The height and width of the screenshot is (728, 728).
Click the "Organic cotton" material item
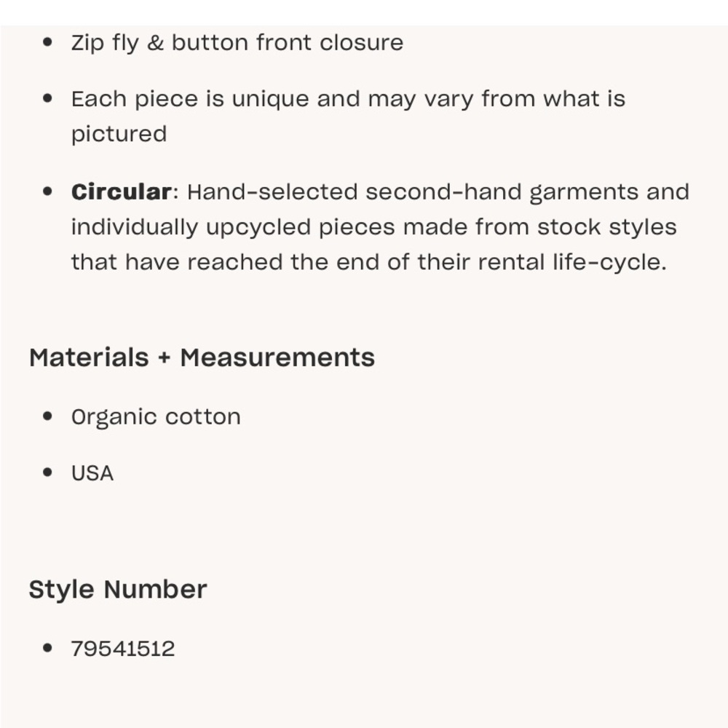(x=156, y=417)
